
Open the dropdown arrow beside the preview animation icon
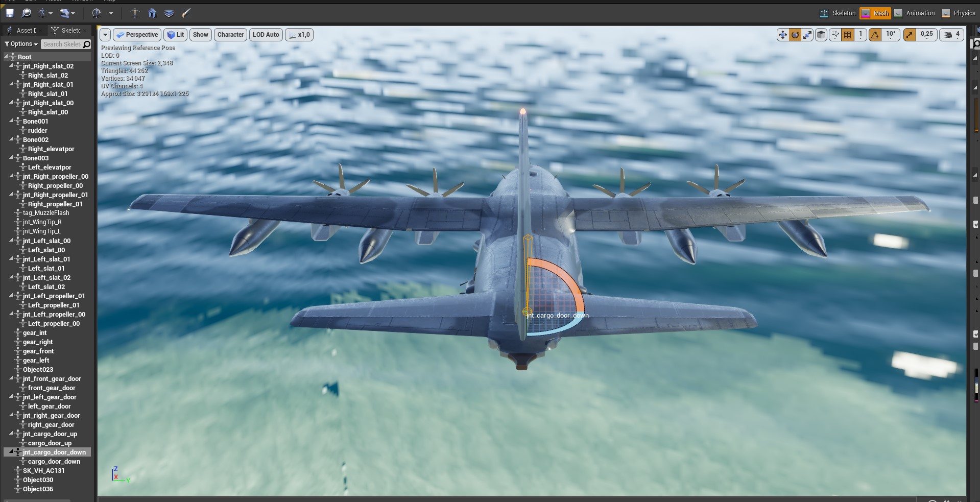click(x=51, y=13)
